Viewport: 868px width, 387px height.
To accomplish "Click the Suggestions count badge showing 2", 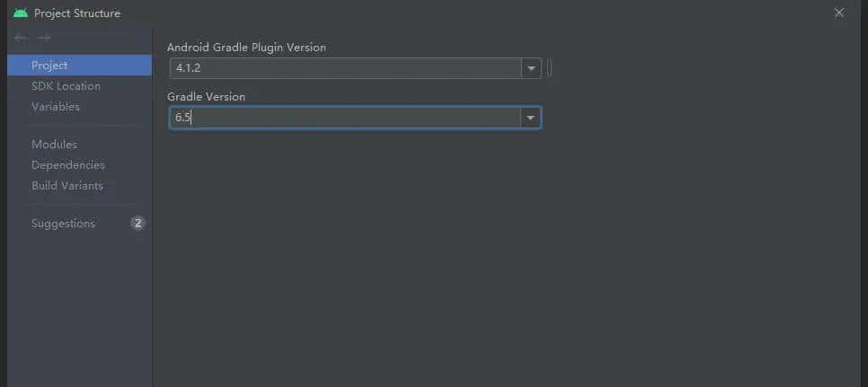I will pos(137,224).
